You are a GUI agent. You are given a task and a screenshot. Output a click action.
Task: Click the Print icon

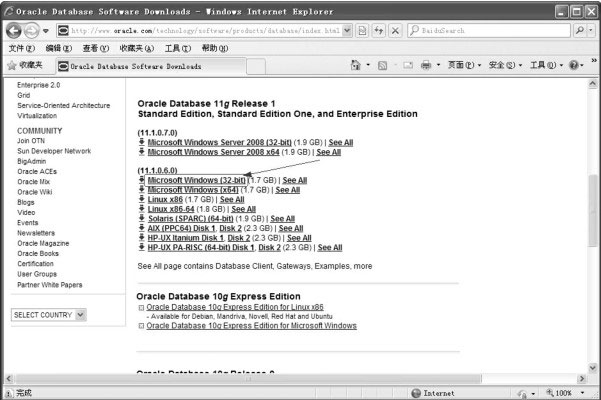[x=426, y=66]
